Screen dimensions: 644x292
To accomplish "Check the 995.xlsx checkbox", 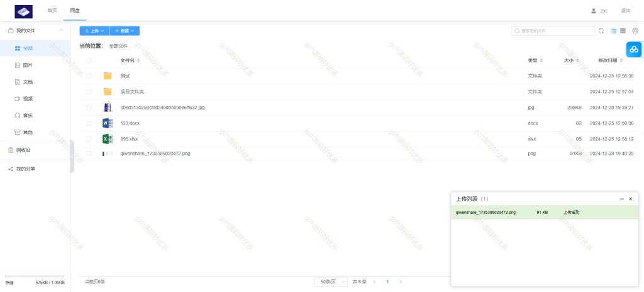I will [x=89, y=139].
